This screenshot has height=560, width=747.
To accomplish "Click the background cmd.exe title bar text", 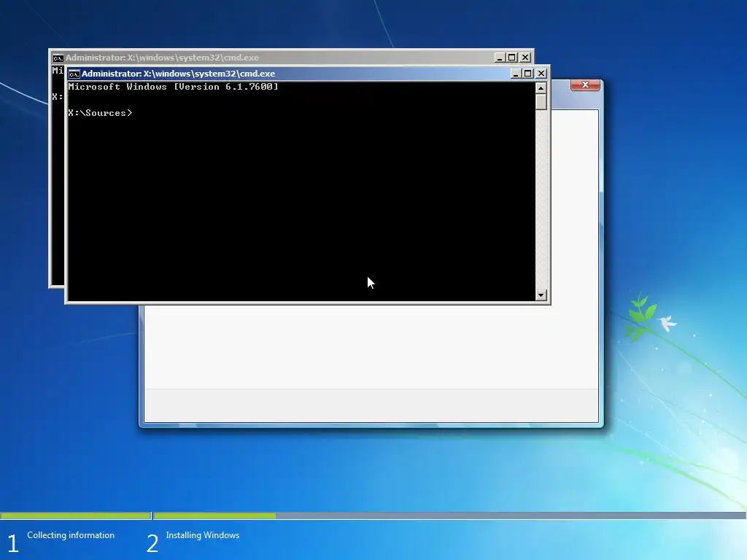I will pyautogui.click(x=162, y=58).
